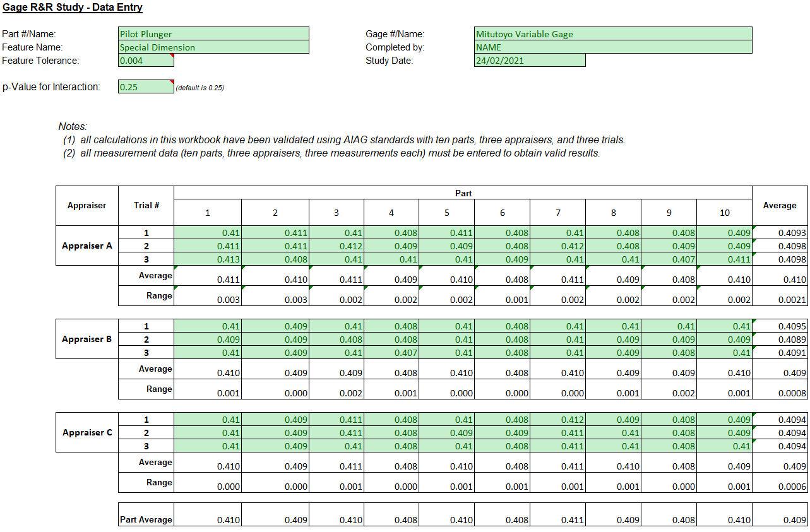
Task: Click the Gage #/Name field Mitutoyo Variable Gage
Action: point(612,34)
